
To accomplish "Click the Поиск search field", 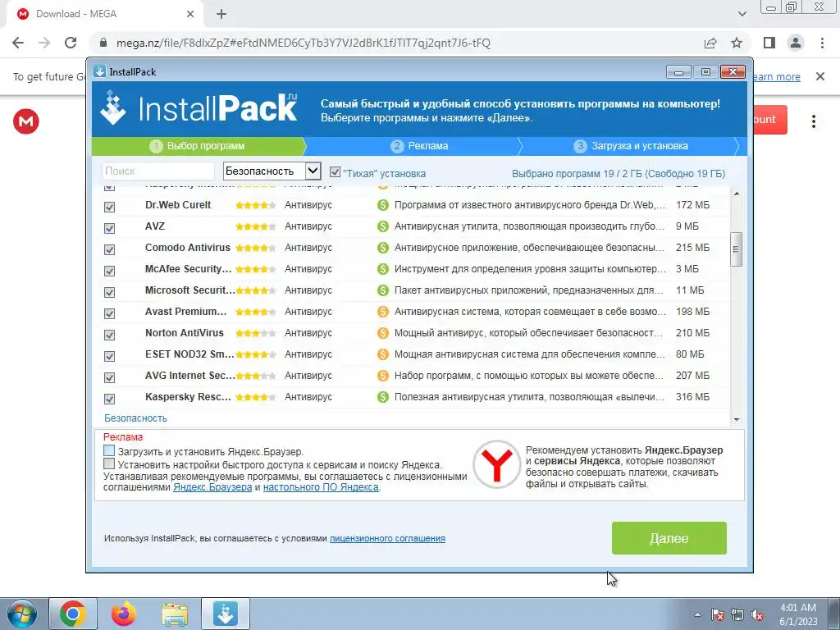I will pyautogui.click(x=158, y=171).
